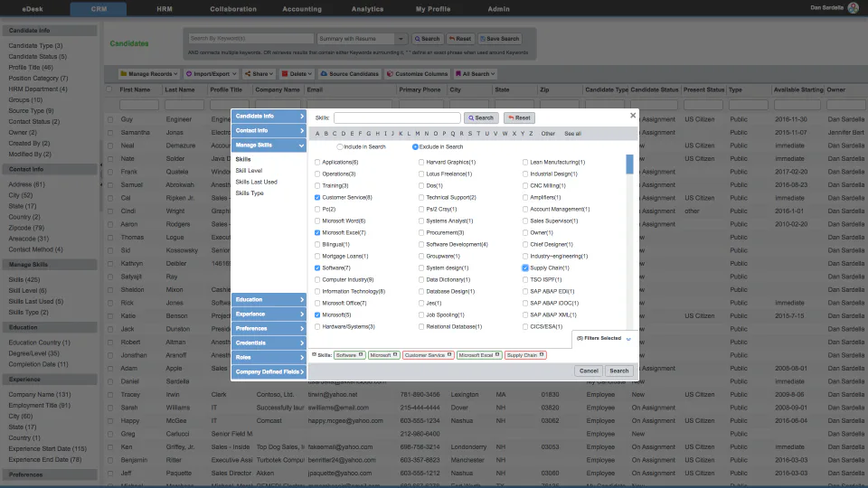Expand Company Defined Fields section
868x488 pixels.
[269, 371]
